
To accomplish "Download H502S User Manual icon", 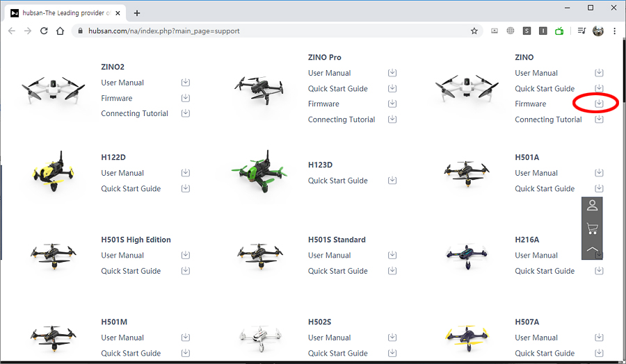I will click(392, 338).
